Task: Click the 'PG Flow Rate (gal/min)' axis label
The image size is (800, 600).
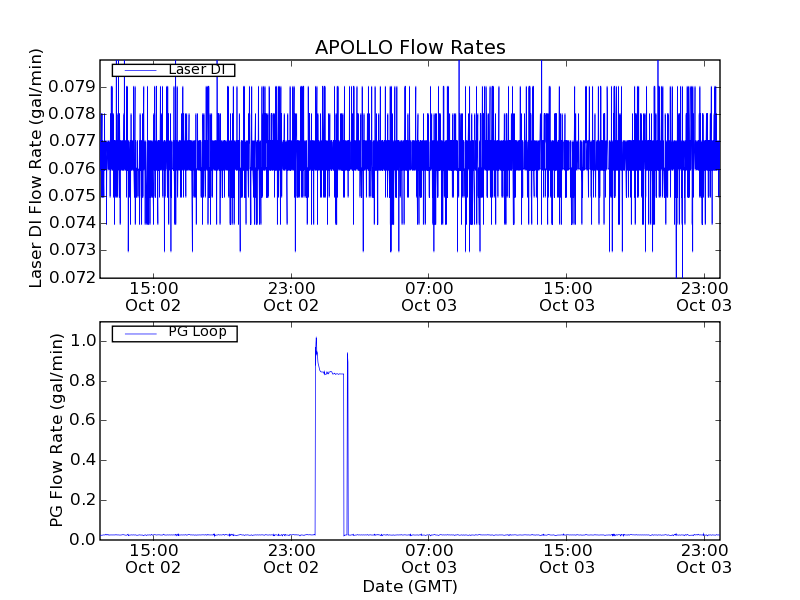Action: pos(57,430)
